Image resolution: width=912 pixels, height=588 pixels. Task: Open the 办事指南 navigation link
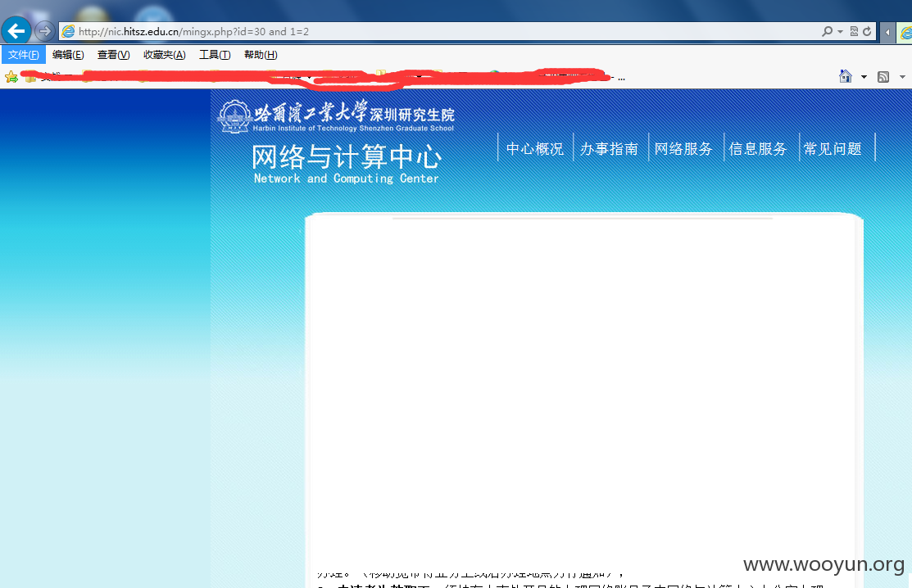pyautogui.click(x=609, y=149)
